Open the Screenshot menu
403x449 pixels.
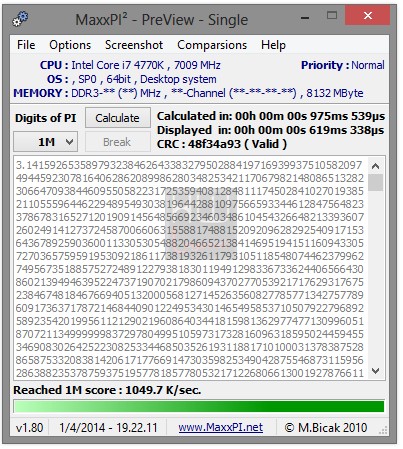[134, 45]
